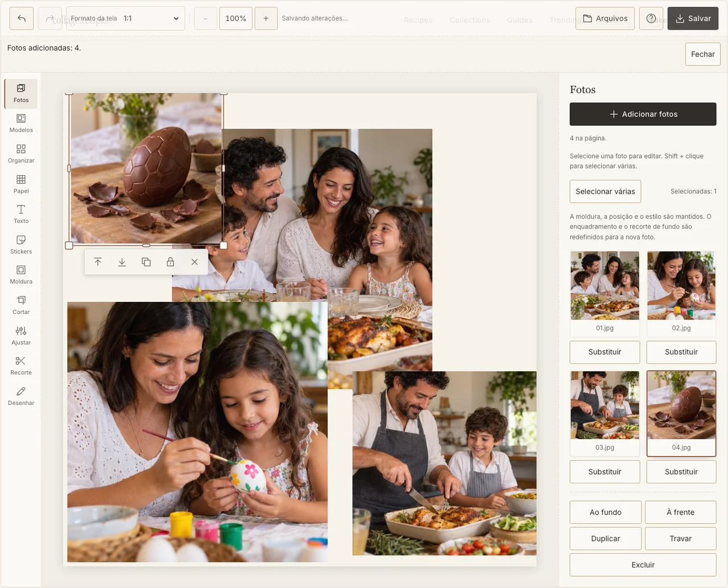Click the Ao fundo button
Viewport: 728px width, 588px height.
[x=606, y=512]
